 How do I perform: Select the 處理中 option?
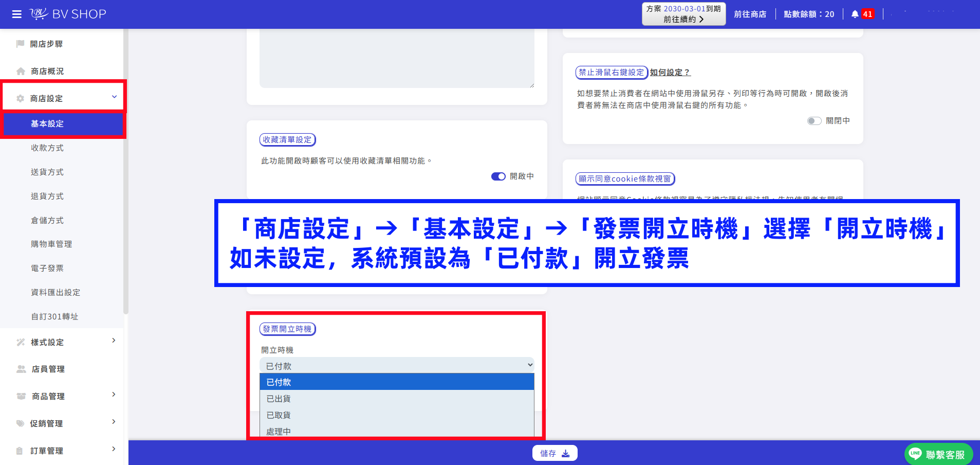coord(397,431)
